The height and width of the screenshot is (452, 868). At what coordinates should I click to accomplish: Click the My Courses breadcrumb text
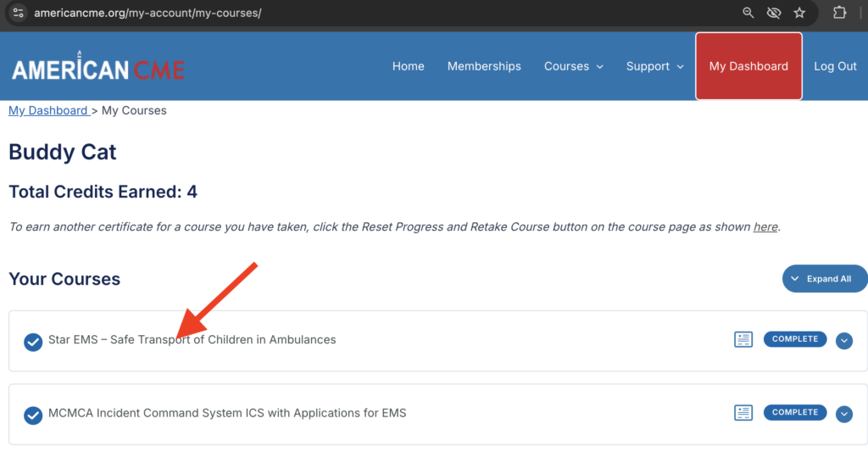click(134, 110)
